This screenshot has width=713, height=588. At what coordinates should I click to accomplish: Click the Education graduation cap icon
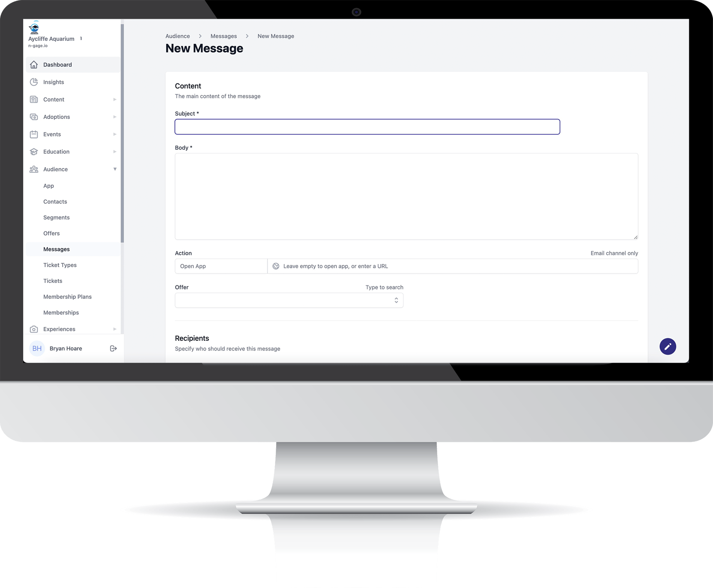coord(34,151)
